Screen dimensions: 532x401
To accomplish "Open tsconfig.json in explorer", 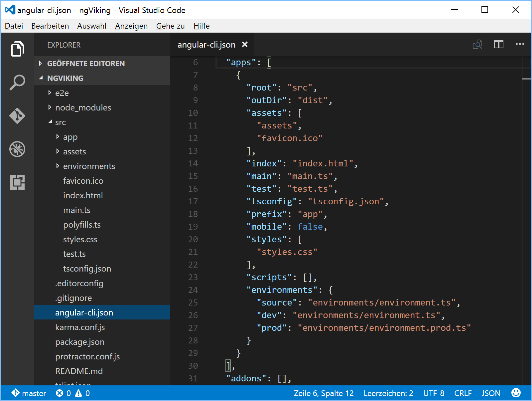I will 102,269.
